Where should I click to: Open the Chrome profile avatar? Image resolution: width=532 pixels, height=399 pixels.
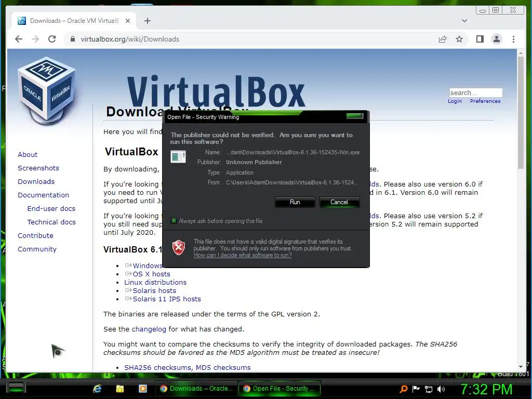click(496, 39)
